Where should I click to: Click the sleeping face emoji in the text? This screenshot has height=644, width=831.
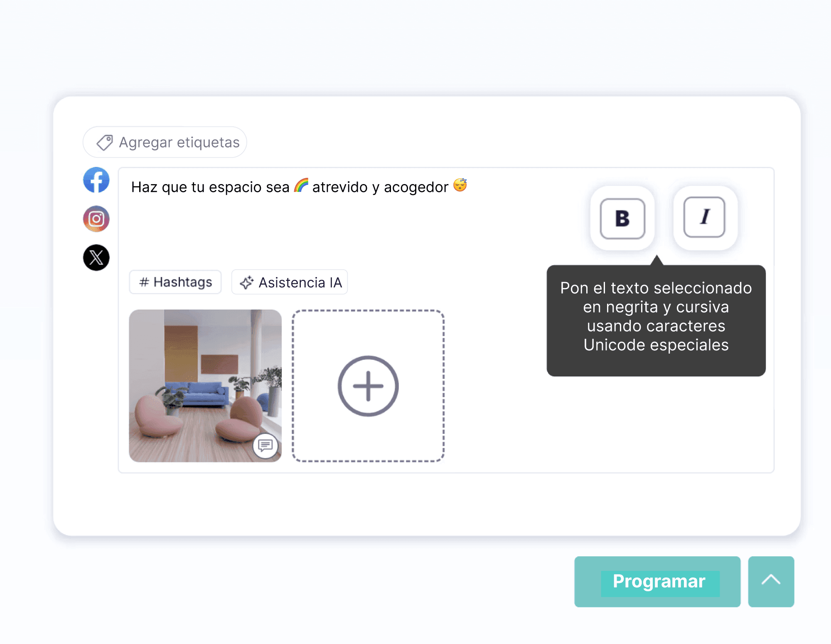(x=460, y=185)
